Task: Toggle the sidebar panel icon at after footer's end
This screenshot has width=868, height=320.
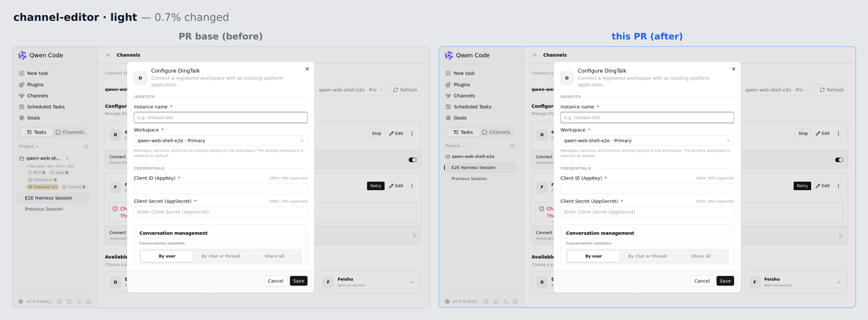Action: coord(515,301)
